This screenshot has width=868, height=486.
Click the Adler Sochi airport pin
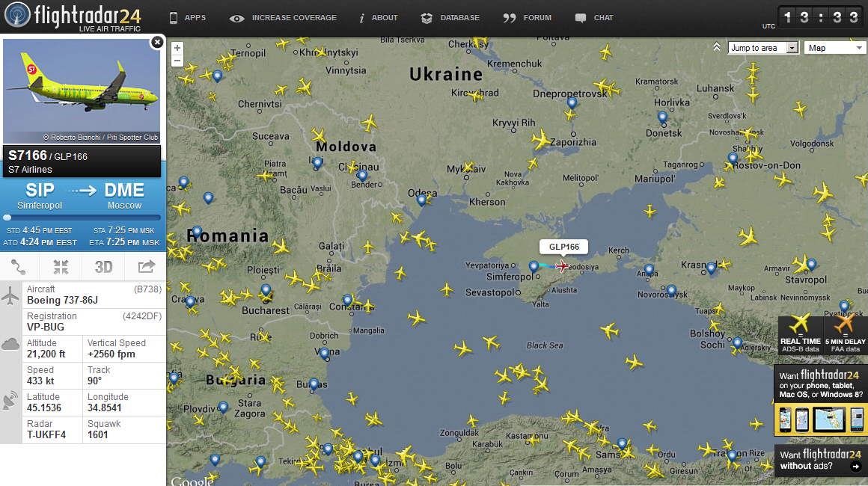737,343
